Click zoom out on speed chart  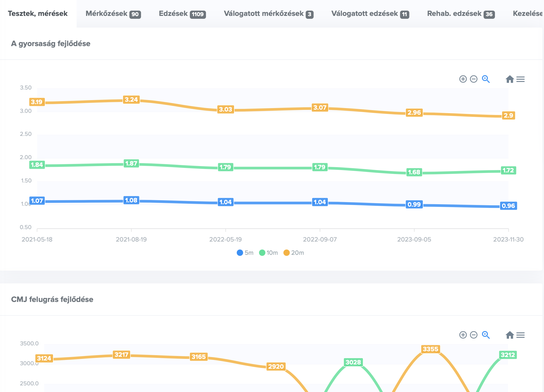point(473,79)
